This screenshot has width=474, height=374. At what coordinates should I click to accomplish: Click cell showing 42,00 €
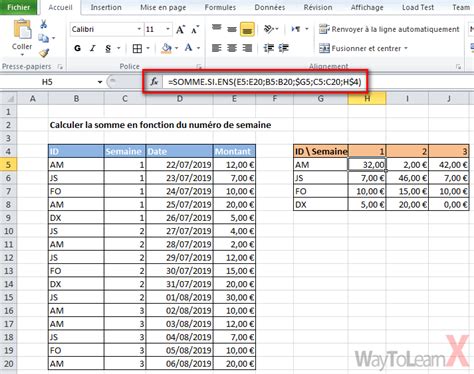(449, 165)
